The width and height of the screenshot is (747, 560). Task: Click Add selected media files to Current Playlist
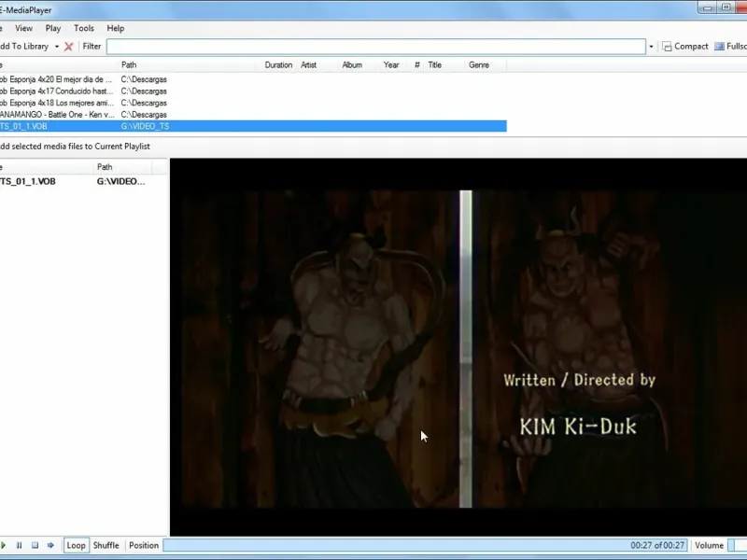(x=75, y=147)
